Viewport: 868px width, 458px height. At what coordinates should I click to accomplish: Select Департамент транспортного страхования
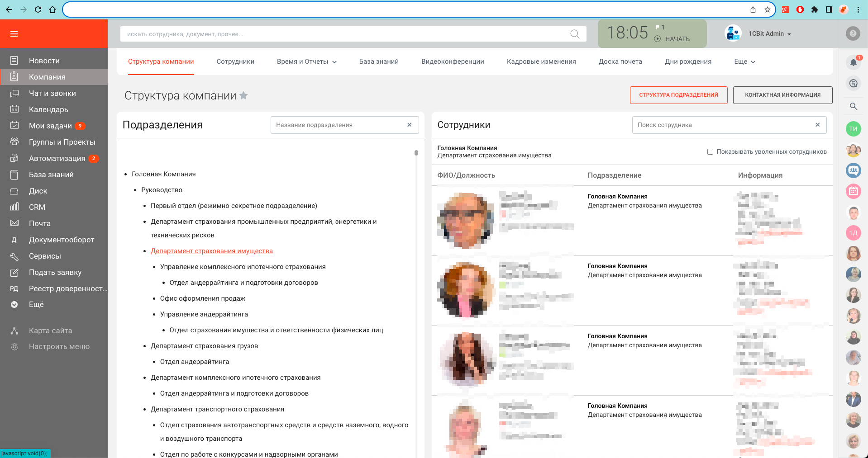[217, 409]
